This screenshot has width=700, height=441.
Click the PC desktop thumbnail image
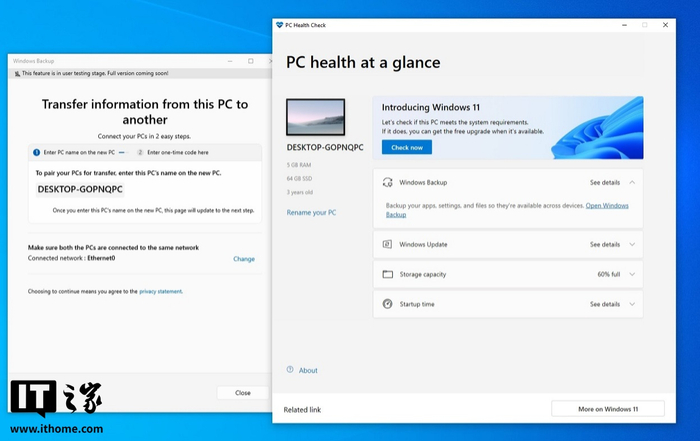click(316, 117)
